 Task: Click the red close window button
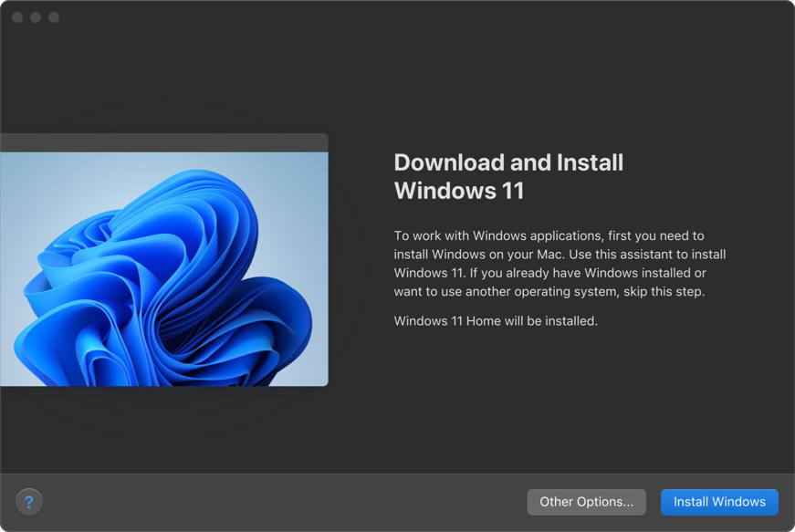pyautogui.click(x=17, y=17)
